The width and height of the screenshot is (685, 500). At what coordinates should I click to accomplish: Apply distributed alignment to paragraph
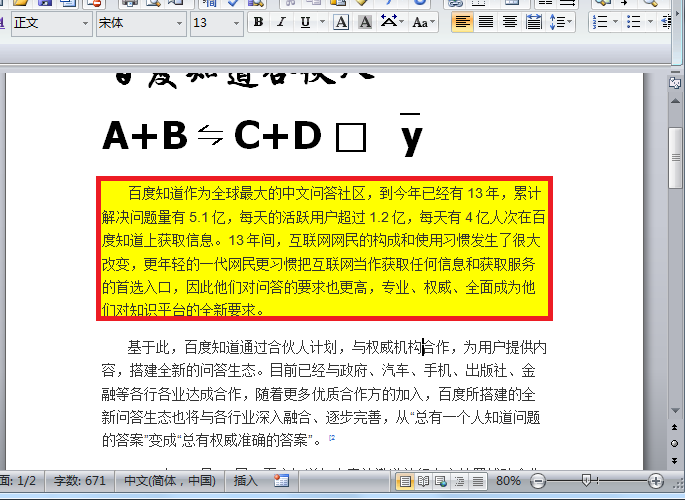click(x=533, y=22)
